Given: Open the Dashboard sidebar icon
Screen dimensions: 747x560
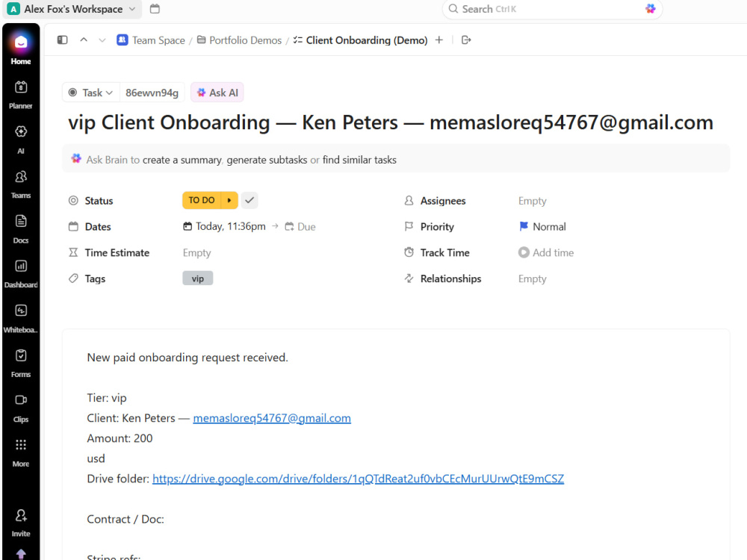Looking at the screenshot, I should pos(20,274).
